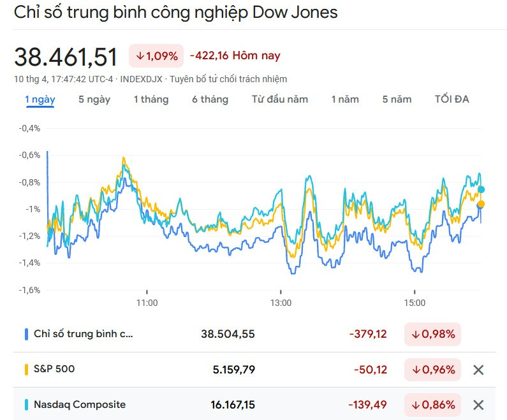This screenshot has height=420, width=507.
Task: Select the 'TỐI ĐA' range tab
Action: (452, 99)
